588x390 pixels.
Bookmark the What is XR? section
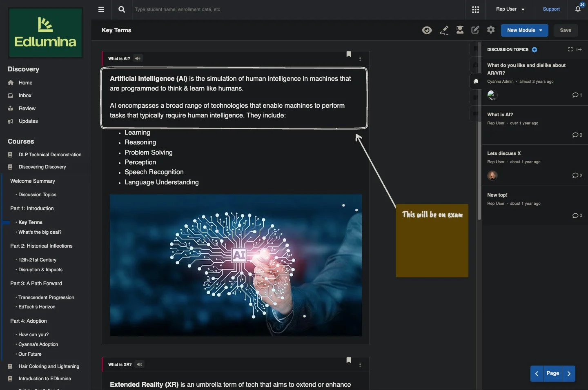click(349, 360)
